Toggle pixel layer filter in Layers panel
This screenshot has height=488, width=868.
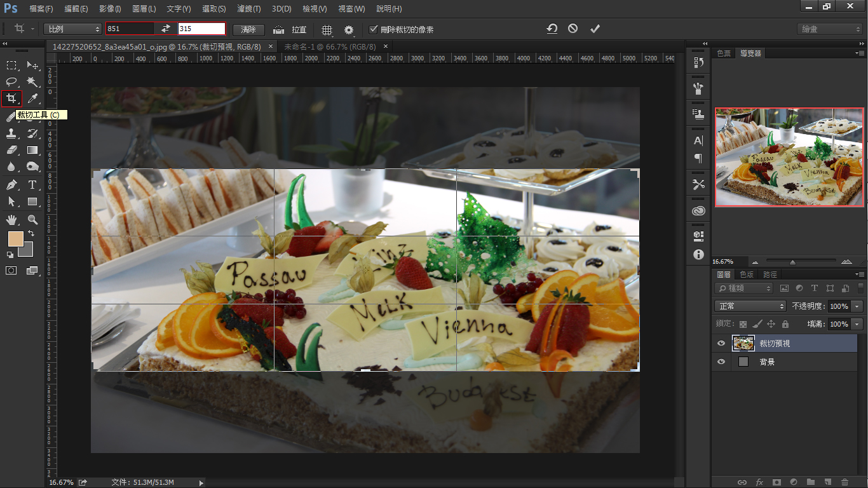pos(784,288)
